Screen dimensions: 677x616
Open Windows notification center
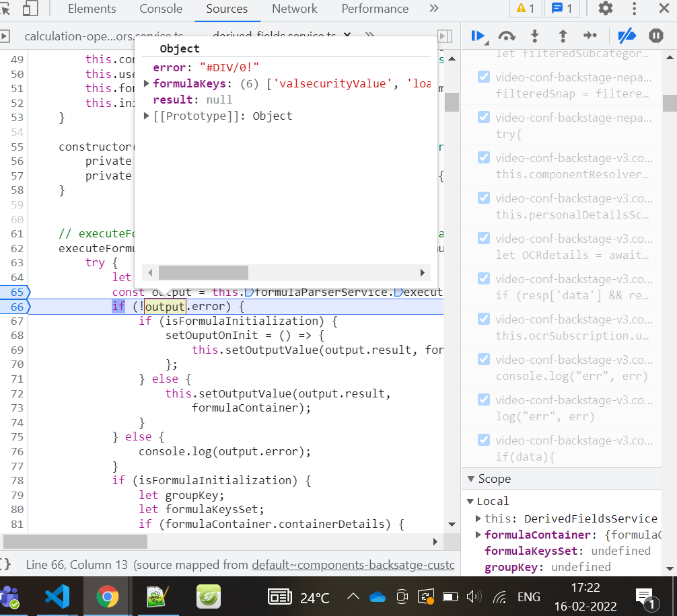[x=645, y=599]
